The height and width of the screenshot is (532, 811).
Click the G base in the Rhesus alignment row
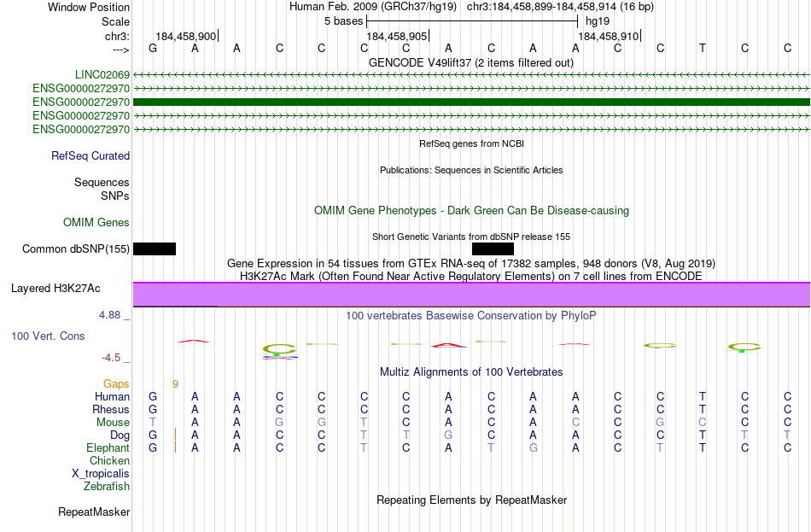[x=153, y=409]
